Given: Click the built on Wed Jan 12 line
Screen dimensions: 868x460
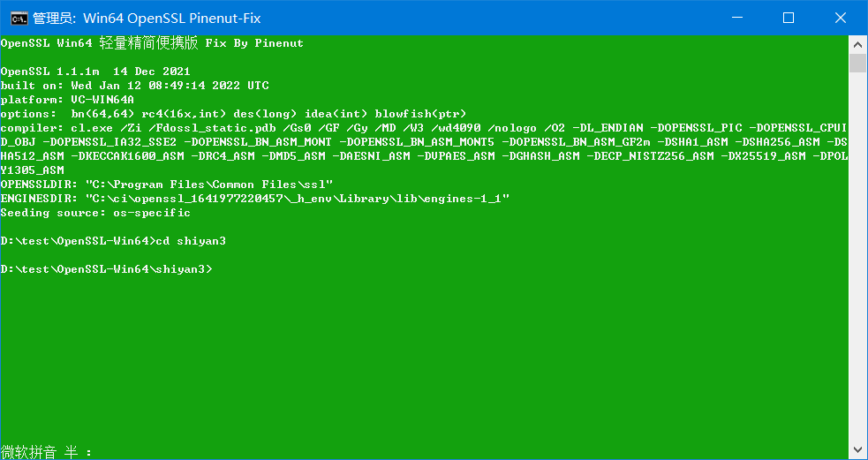Looking at the screenshot, I should point(134,86).
